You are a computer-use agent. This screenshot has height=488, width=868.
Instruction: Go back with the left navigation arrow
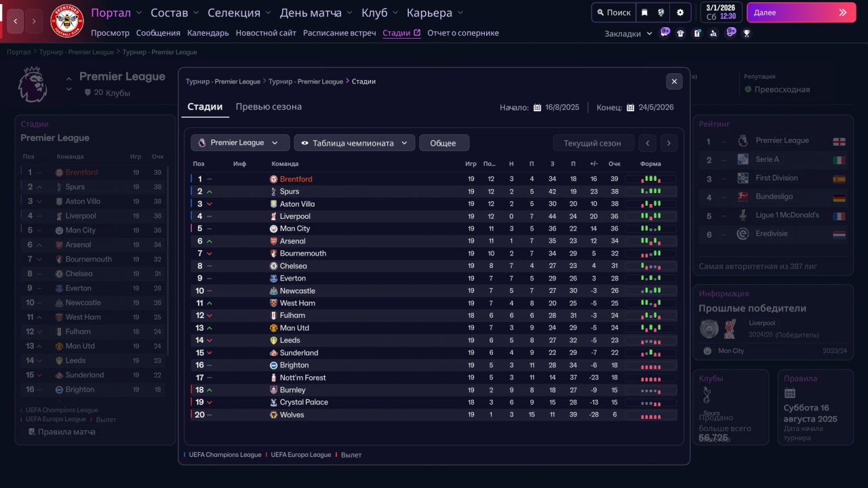[16, 21]
